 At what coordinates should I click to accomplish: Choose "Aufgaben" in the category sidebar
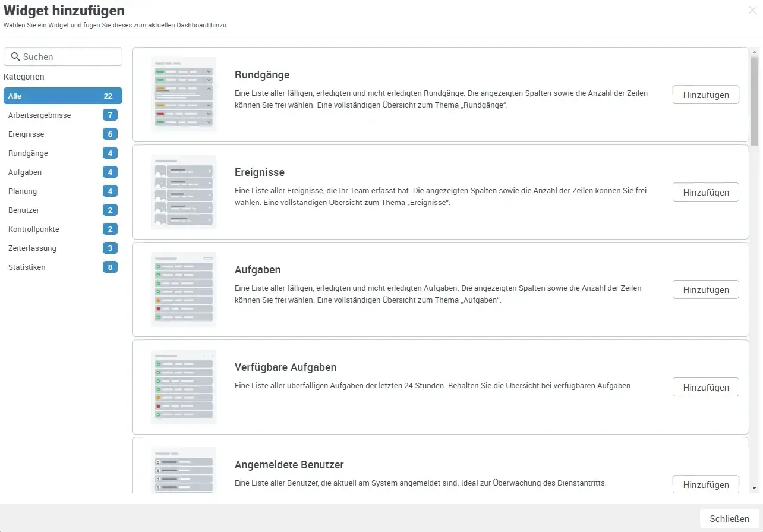[62, 172]
